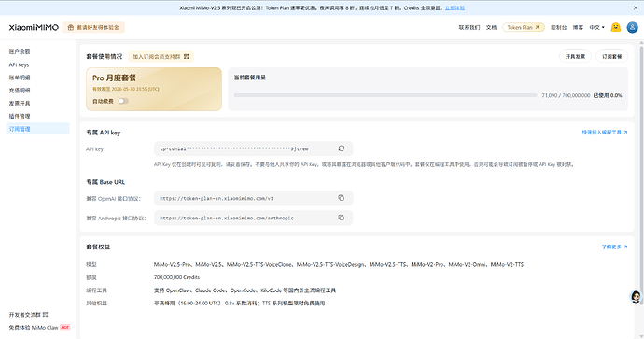Click the 支持 OpenClaw、Claude Code tools text

[x=245, y=290]
